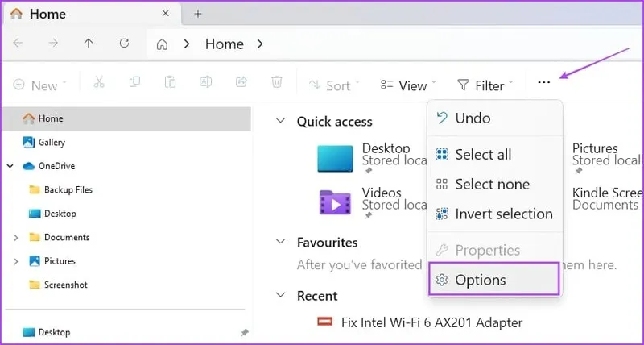Screen dimensions: 644x345
Task: Collapse the Quick access section
Action: (x=280, y=121)
